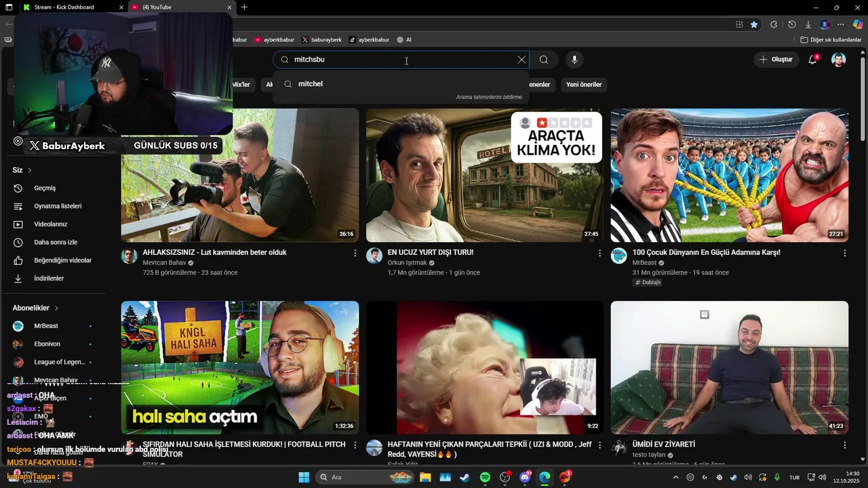
Task: Open the AI bookmark
Action: tap(404, 40)
